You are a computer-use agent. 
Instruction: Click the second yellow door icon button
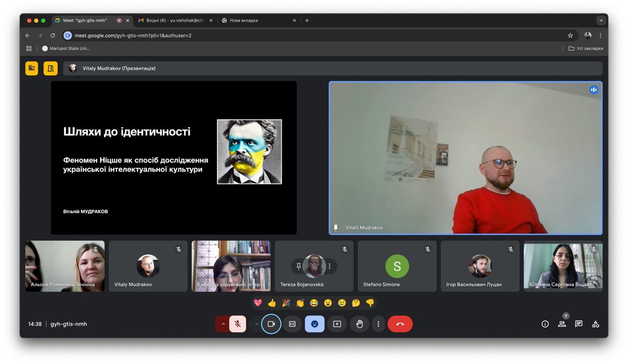pos(51,68)
